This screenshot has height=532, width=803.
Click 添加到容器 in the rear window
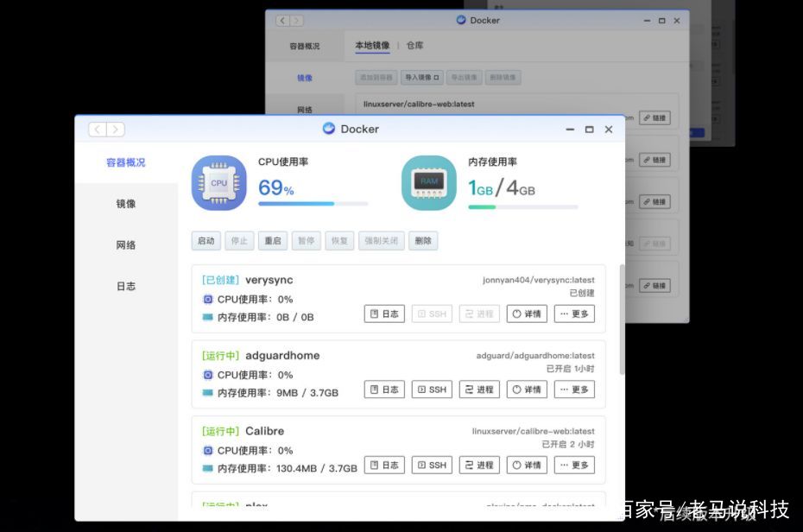pos(376,78)
